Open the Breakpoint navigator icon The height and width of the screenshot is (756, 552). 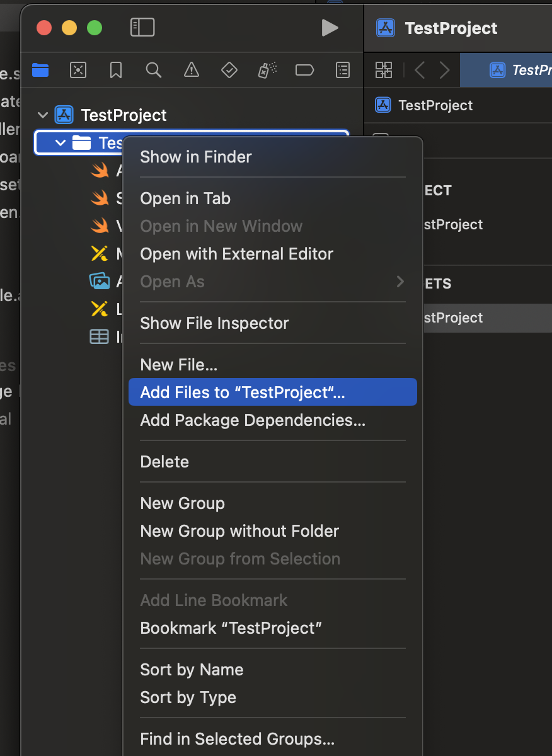(x=304, y=70)
